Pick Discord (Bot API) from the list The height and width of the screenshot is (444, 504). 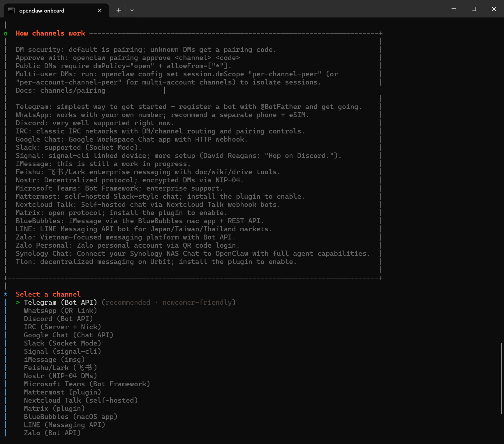pos(58,319)
